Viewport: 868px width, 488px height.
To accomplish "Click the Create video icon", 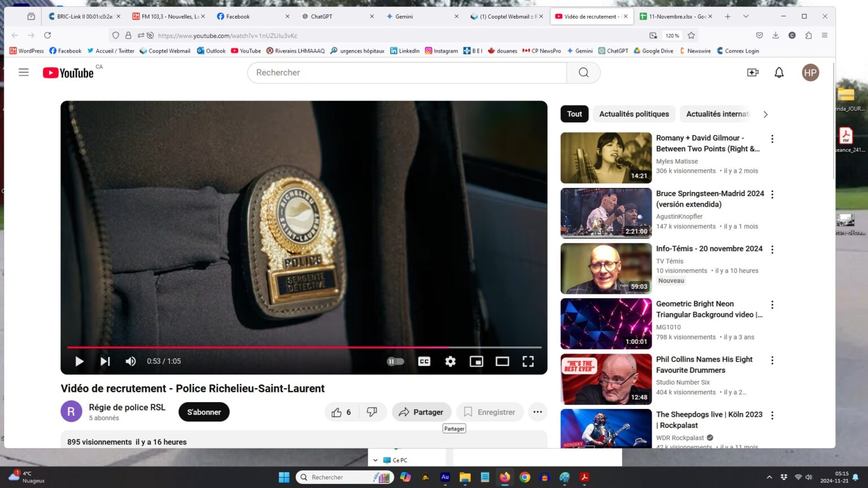I will tap(753, 72).
